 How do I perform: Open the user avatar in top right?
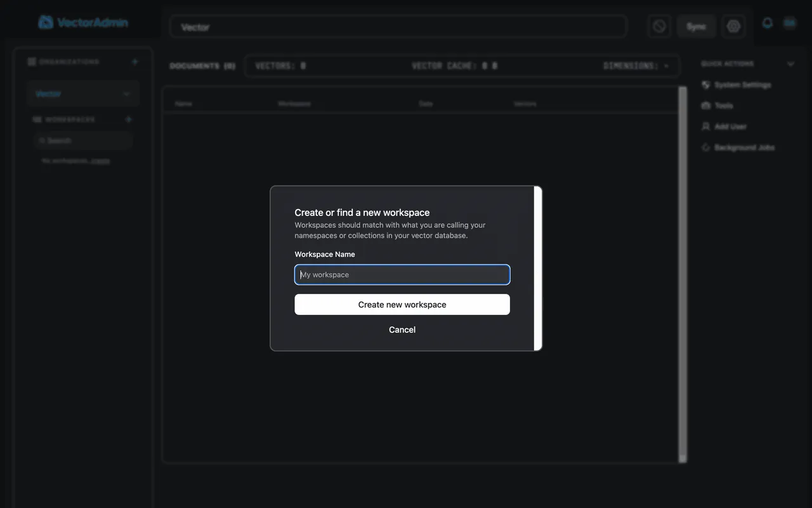pyautogui.click(x=790, y=23)
